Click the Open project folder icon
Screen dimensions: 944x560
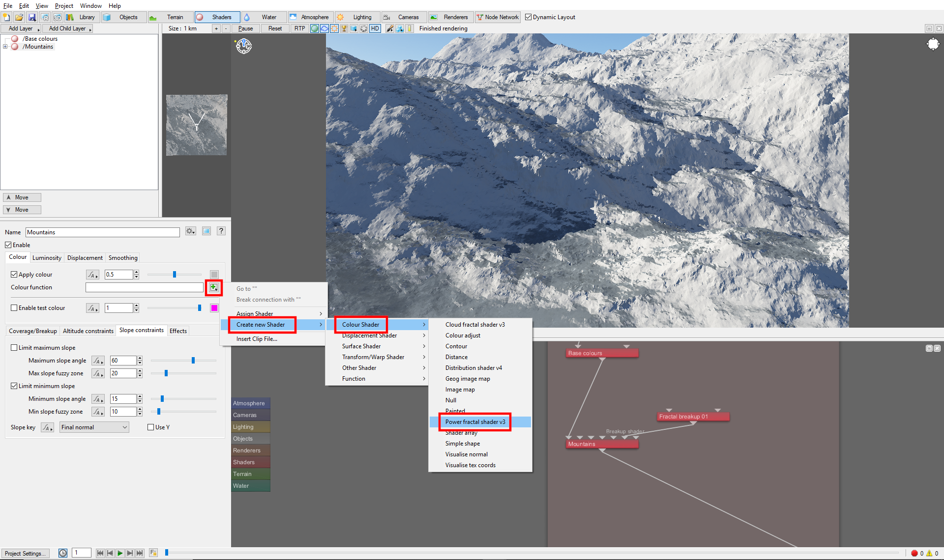[x=19, y=17]
